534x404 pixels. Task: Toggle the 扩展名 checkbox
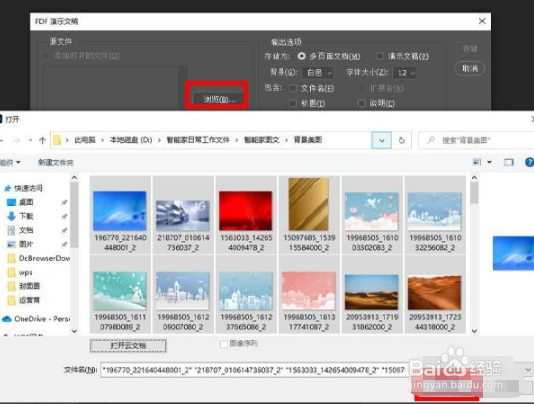[x=362, y=89]
